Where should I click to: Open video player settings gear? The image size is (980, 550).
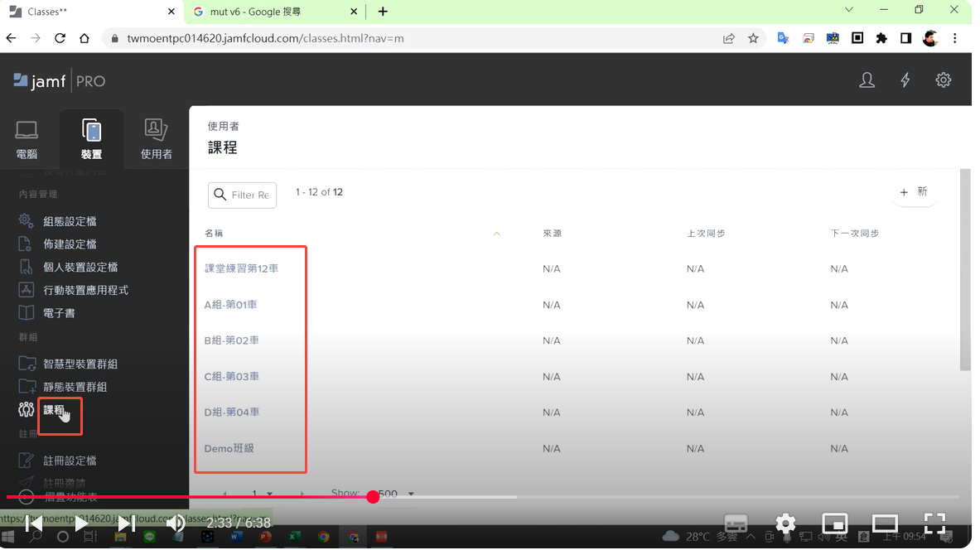tap(785, 523)
